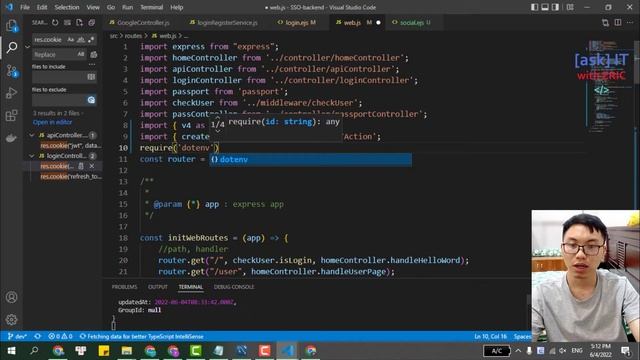
Task: Toggle Preserve Case in replace
Action: point(81,54)
